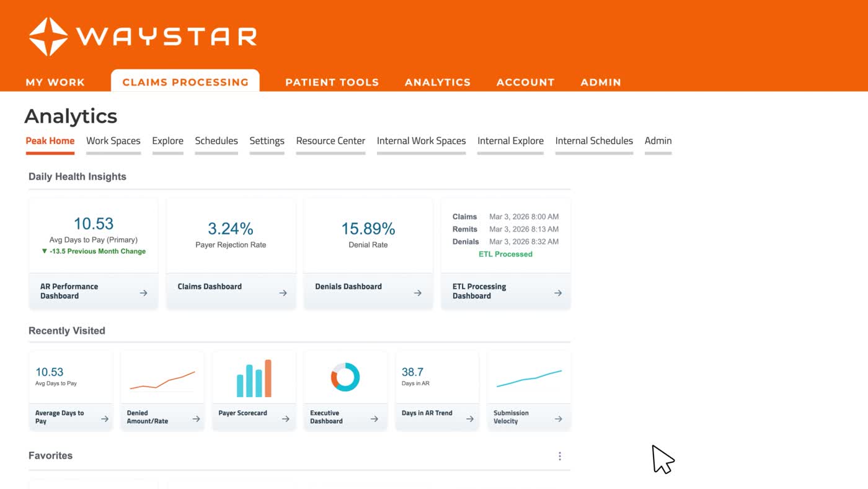Screen dimensions: 868x489
Task: Click arrow next to Submission Velocity
Action: pyautogui.click(x=559, y=419)
